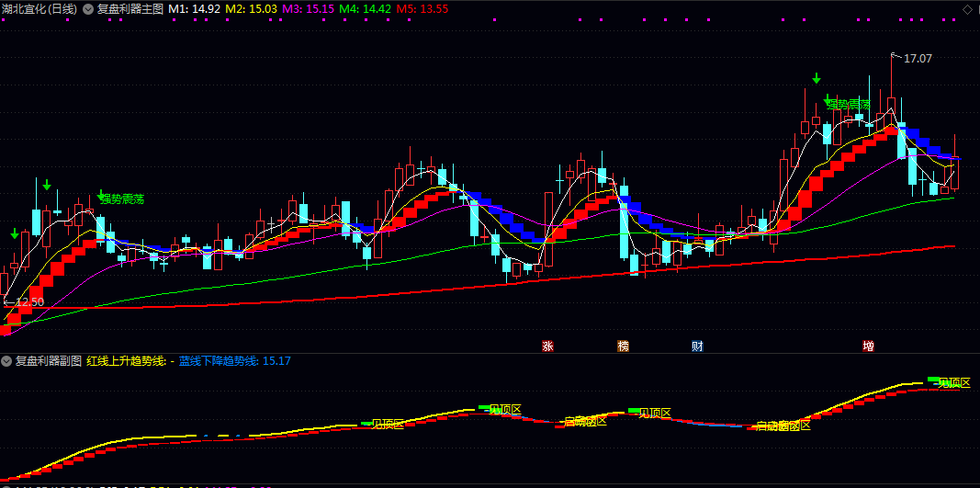
Task: Click the 蓝线下降趋势线: 15.17 legend label
Action: 235,361
